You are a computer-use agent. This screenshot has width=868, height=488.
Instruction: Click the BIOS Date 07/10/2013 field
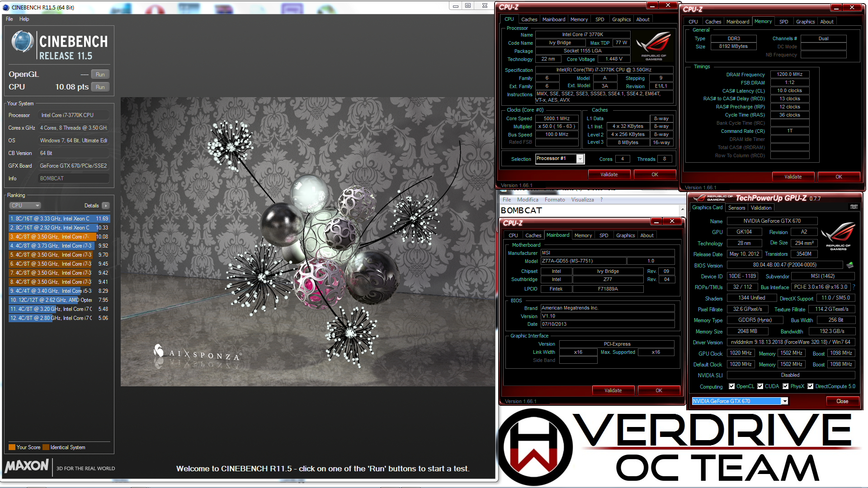608,324
